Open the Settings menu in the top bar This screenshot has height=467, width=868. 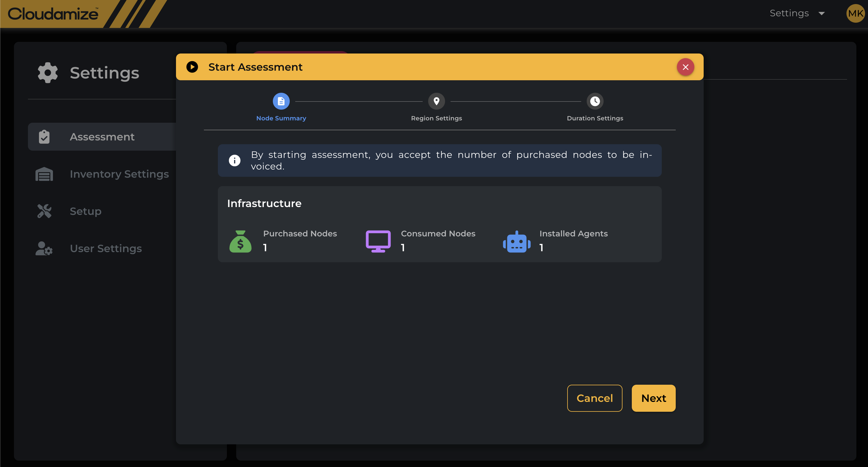pos(789,13)
